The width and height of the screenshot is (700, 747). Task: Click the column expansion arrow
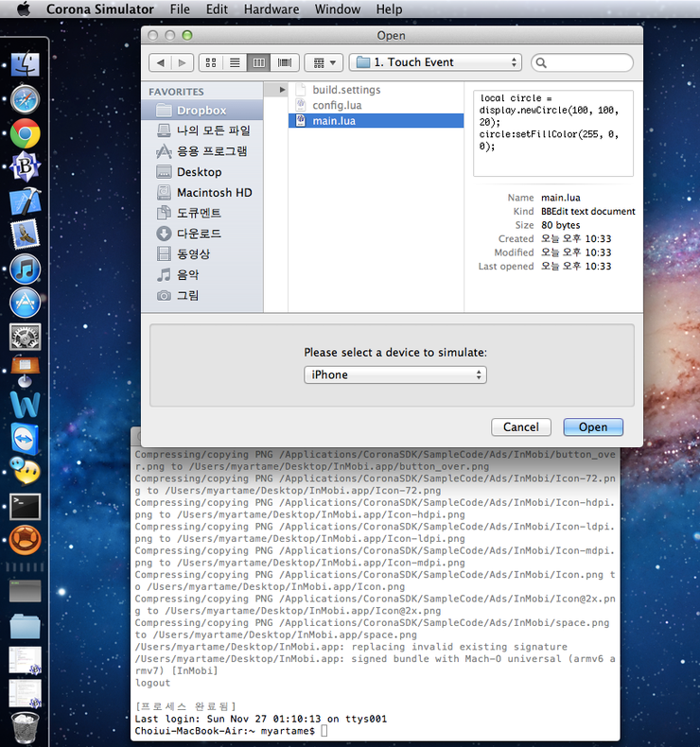282,90
